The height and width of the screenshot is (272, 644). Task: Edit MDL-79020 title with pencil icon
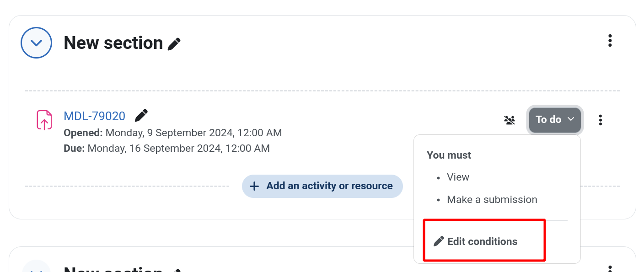coord(141,116)
